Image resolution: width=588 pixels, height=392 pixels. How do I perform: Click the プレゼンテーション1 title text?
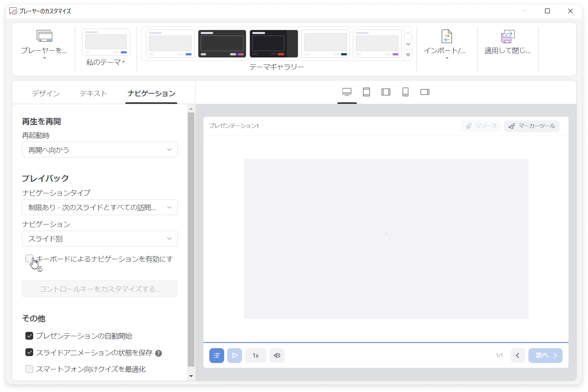tap(234, 126)
